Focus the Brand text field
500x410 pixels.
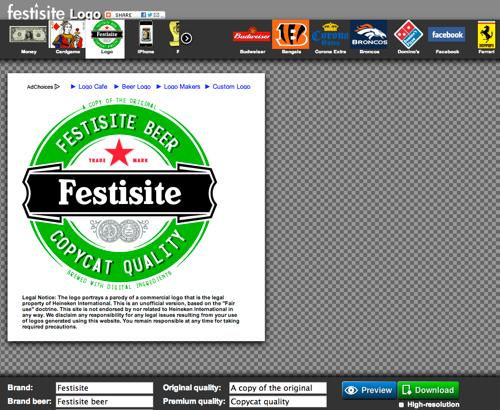click(x=104, y=388)
